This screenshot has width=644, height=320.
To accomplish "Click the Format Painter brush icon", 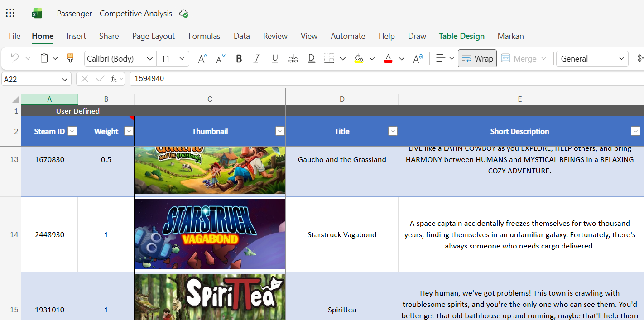I will (x=70, y=58).
